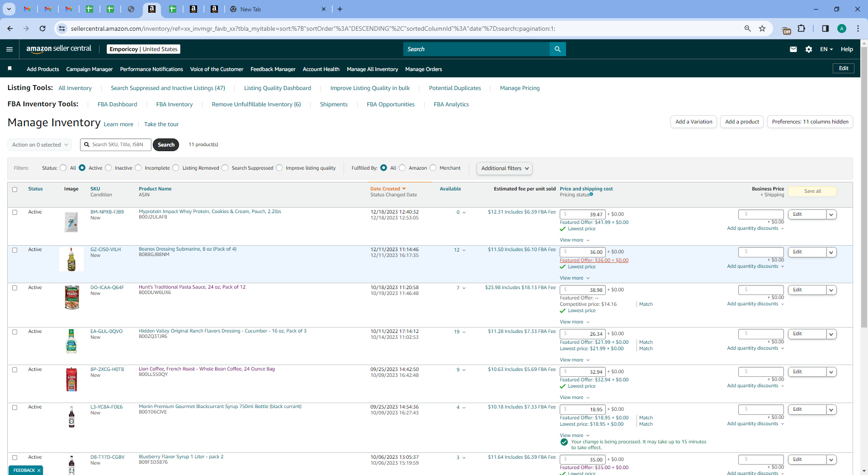This screenshot has width=868, height=475.
Task: Click the Amazon Seller Central logo
Action: point(59,49)
